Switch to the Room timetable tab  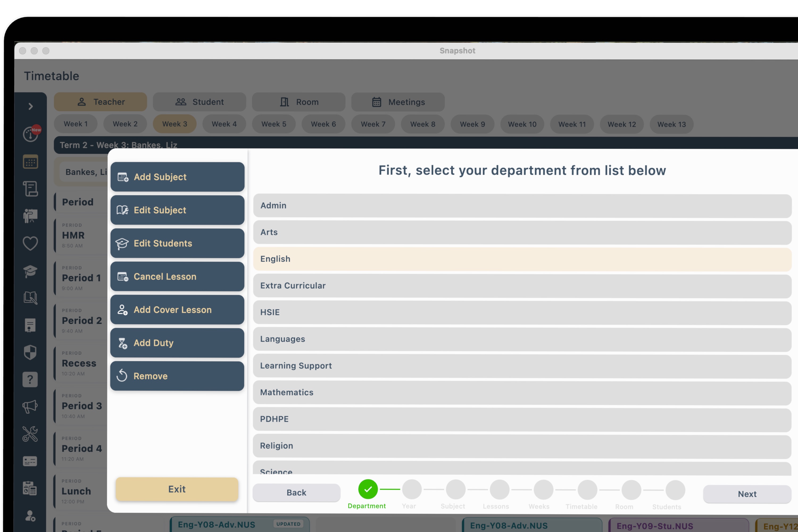[x=298, y=102]
